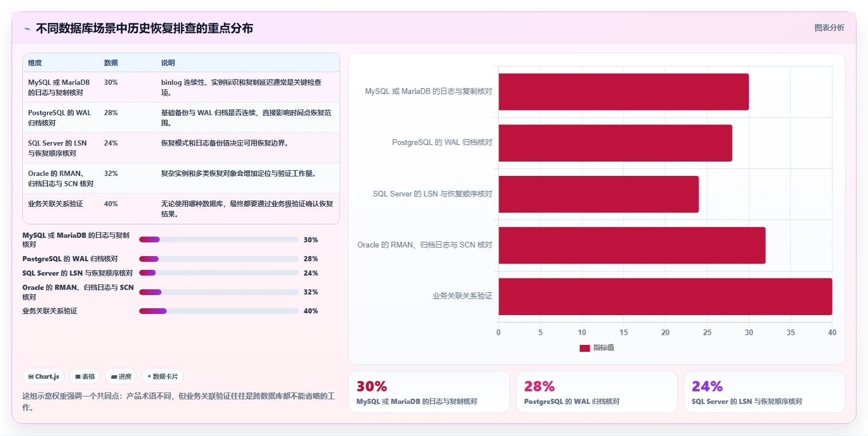868x436 pixels.
Task: Click the SQL Server LSN bar in the chart
Action: 599,194
